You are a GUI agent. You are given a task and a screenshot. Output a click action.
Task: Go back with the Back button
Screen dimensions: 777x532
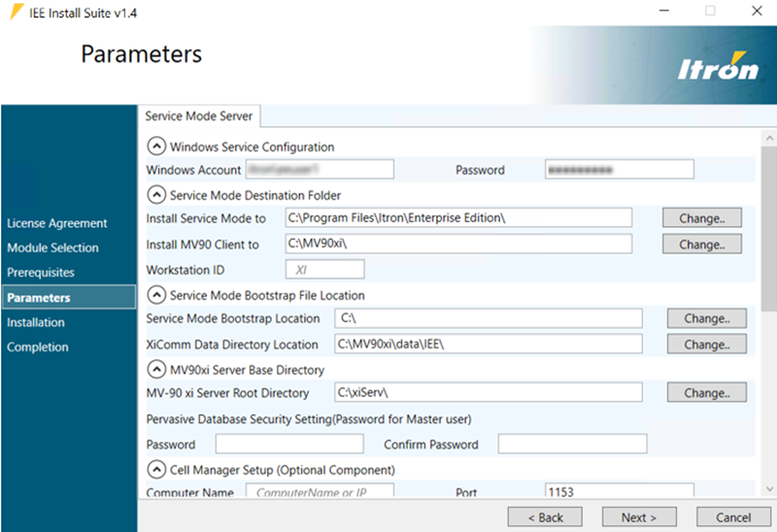tap(545, 517)
